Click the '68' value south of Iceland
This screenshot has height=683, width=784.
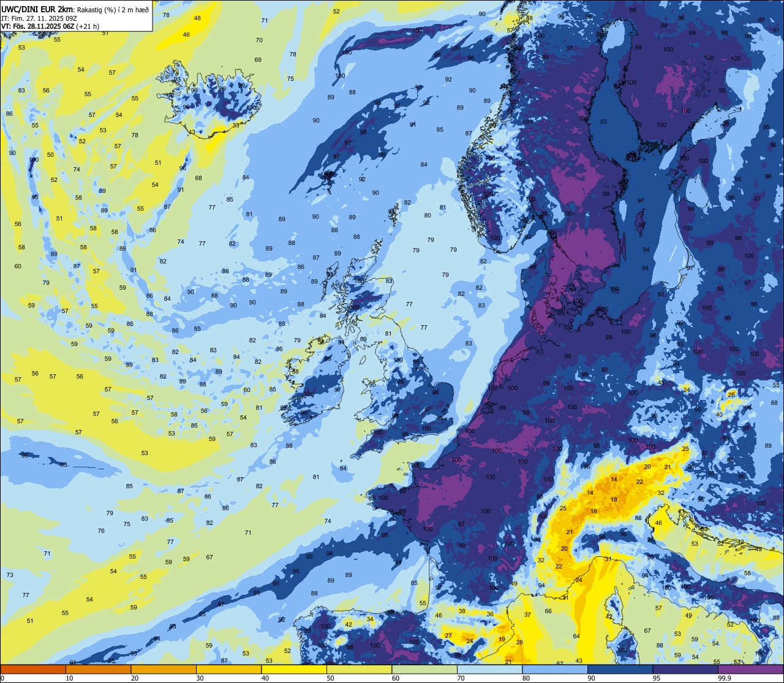[198, 178]
